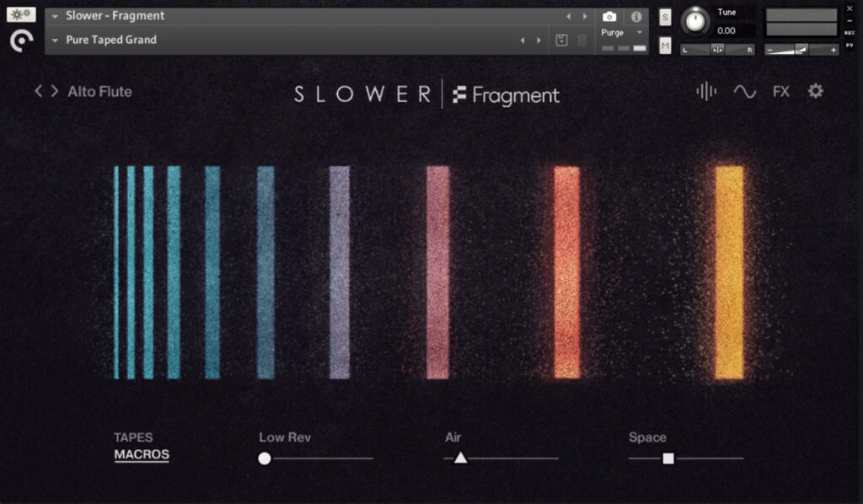This screenshot has width=863, height=504.
Task: Expand the Pure Taped Grand preset dropdown
Action: coord(55,40)
